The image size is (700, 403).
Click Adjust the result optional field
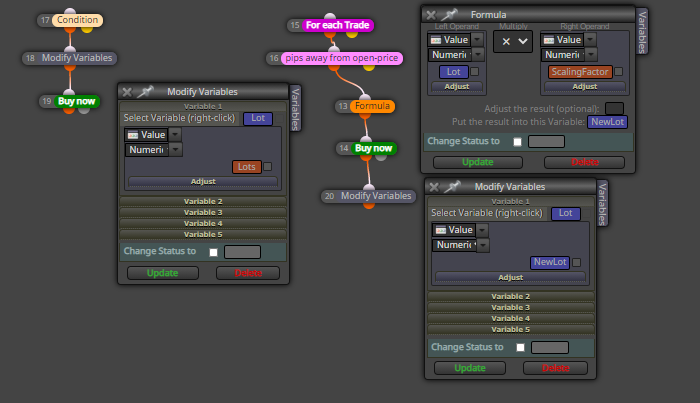pos(614,108)
